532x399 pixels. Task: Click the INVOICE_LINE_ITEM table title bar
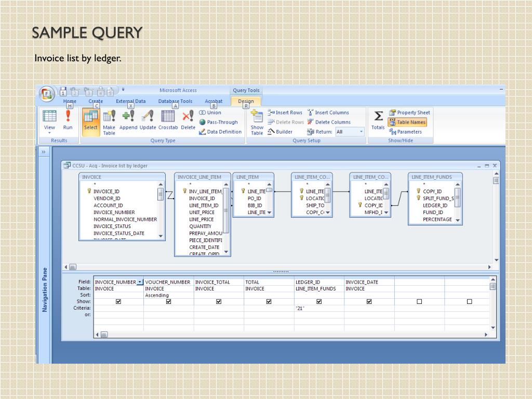click(x=203, y=177)
